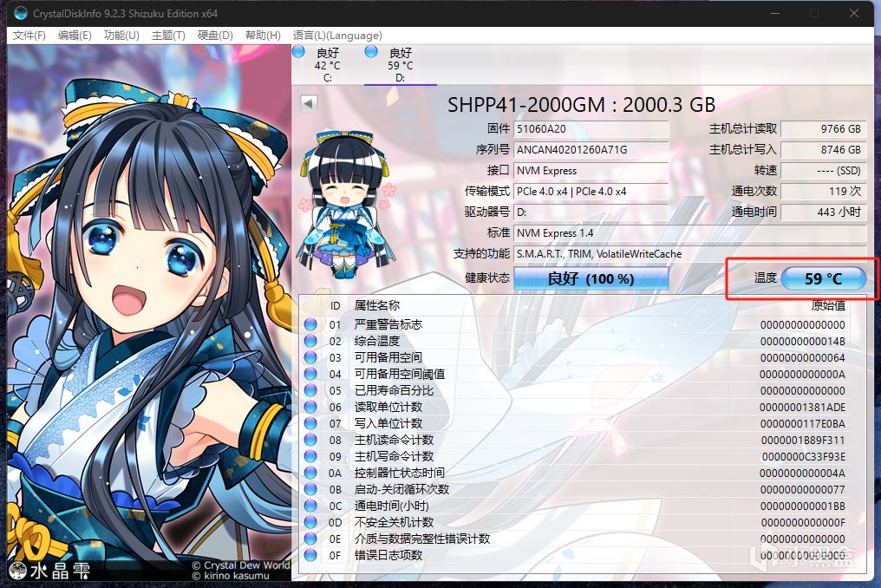Viewport: 881px width, 588px height.
Task: Click the 原始值 column header
Action: [x=828, y=305]
